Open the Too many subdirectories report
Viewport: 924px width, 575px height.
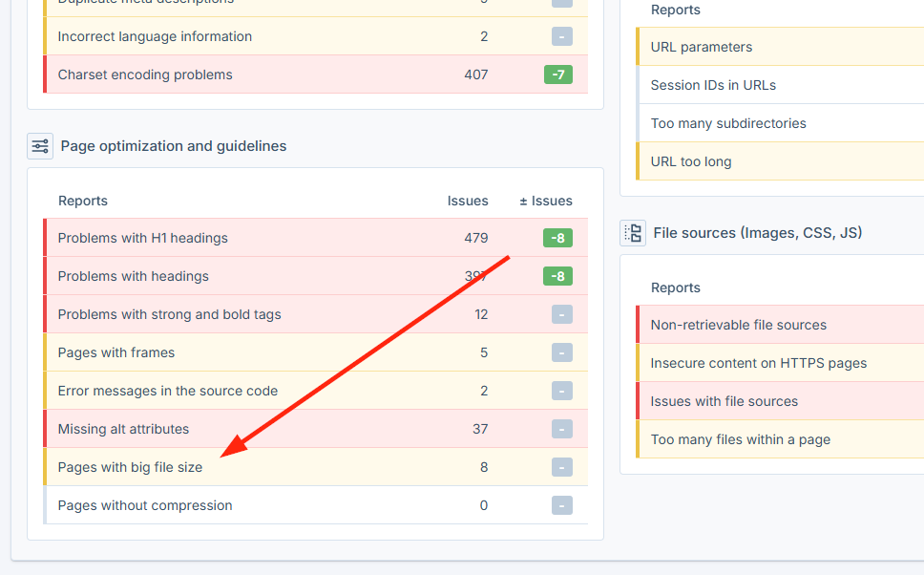pos(728,122)
